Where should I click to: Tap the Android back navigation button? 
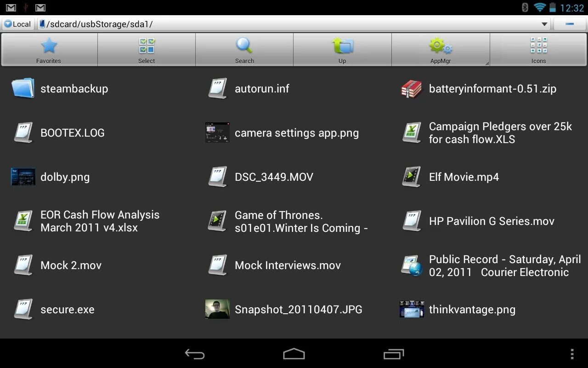point(195,354)
